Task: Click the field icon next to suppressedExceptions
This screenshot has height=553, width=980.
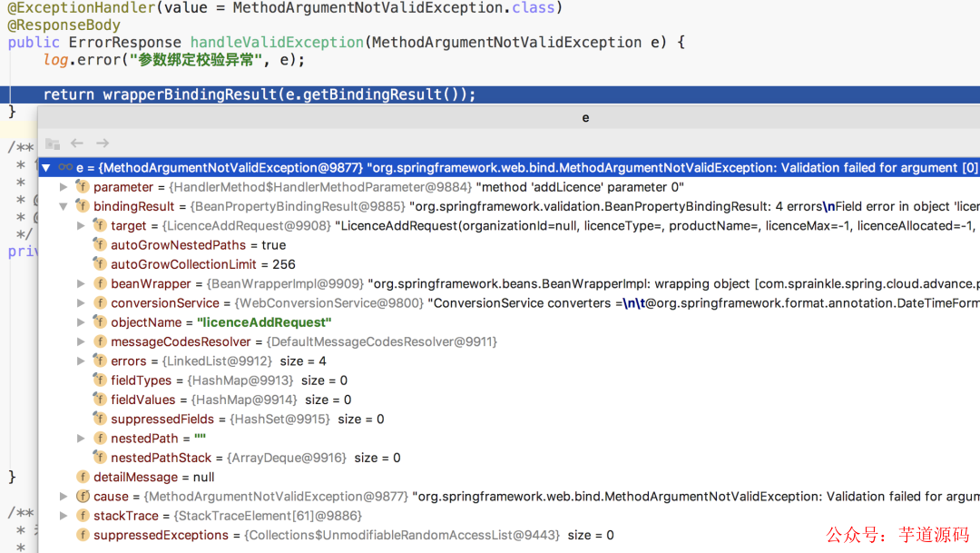Action: (83, 535)
